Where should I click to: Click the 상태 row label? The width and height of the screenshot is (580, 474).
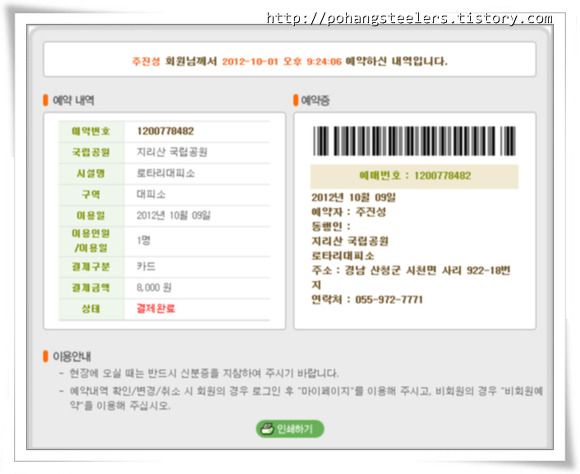91,309
